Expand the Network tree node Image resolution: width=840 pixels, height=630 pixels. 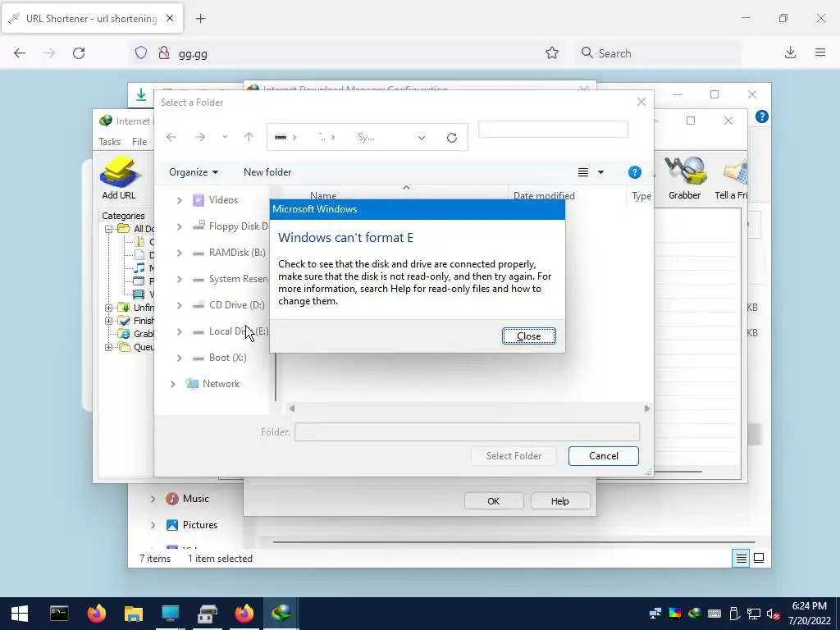coord(172,384)
